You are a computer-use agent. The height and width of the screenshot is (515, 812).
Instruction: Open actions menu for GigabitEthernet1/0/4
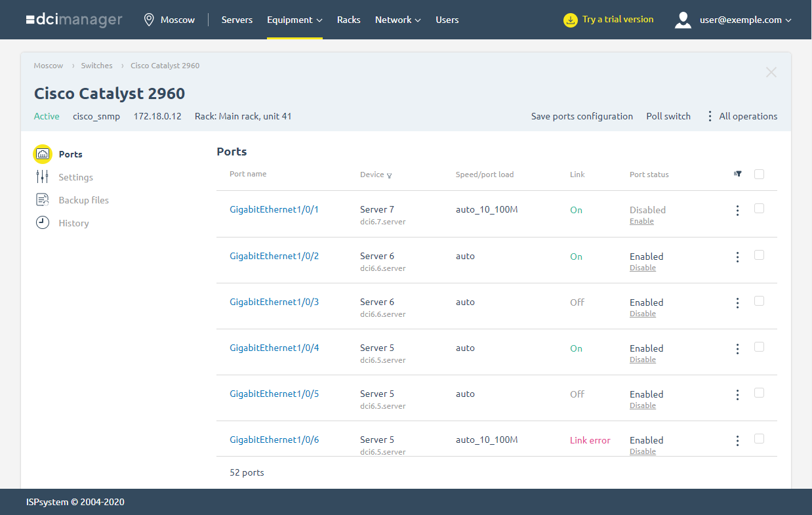click(x=738, y=349)
